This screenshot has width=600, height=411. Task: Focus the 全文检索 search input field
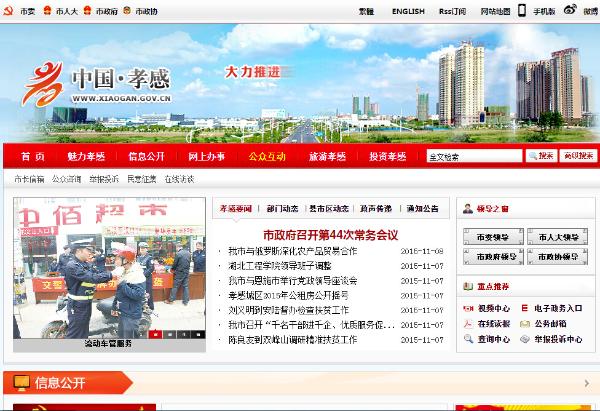pyautogui.click(x=474, y=156)
